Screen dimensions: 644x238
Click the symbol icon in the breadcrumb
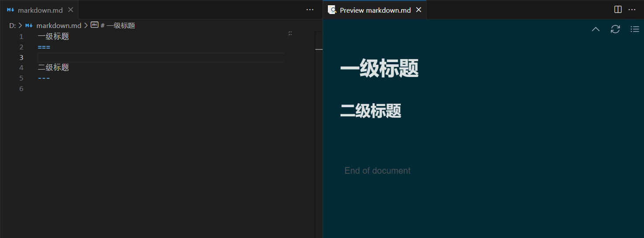94,25
